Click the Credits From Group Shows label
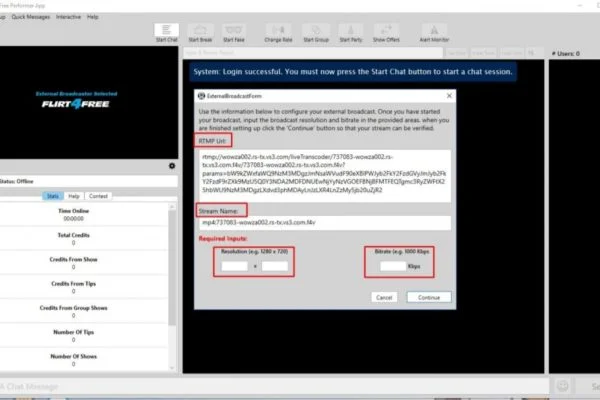Screen dimensions: 600x400 (73, 308)
